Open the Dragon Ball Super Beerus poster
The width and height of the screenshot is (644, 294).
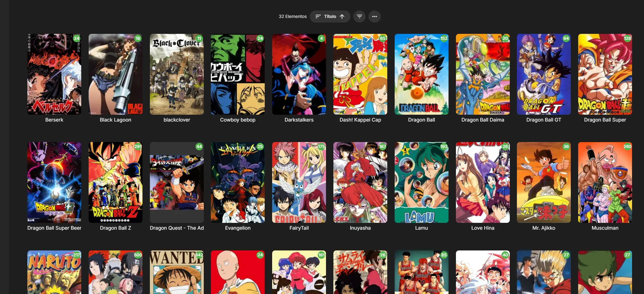click(x=54, y=182)
